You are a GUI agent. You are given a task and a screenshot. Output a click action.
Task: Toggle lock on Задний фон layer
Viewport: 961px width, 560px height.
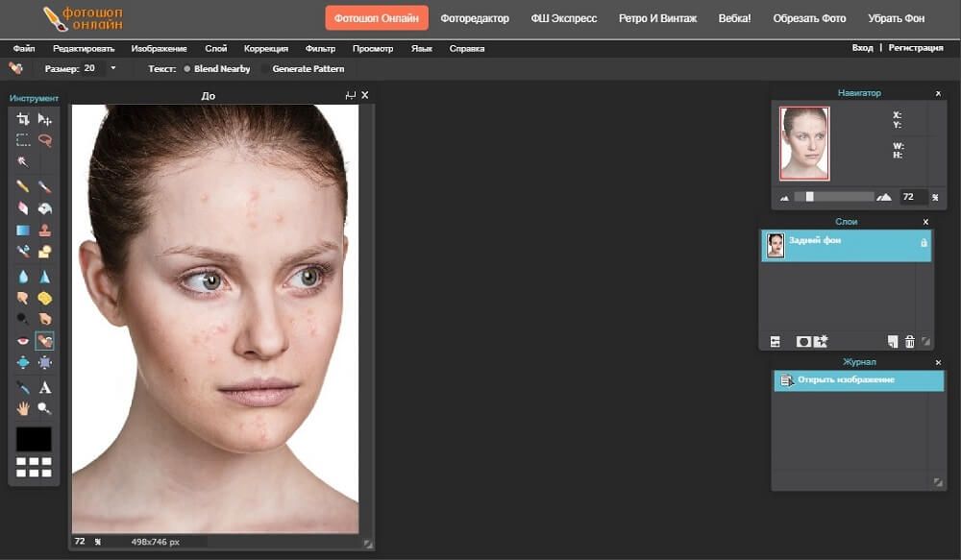tap(924, 244)
